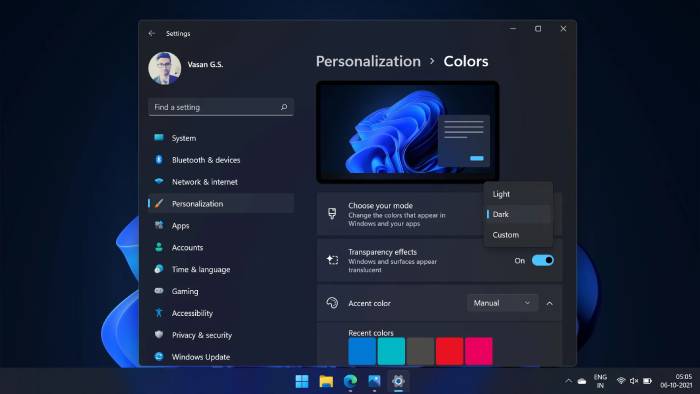The image size is (700, 394).
Task: Click the Accessibility figure icon
Action: coord(159,313)
